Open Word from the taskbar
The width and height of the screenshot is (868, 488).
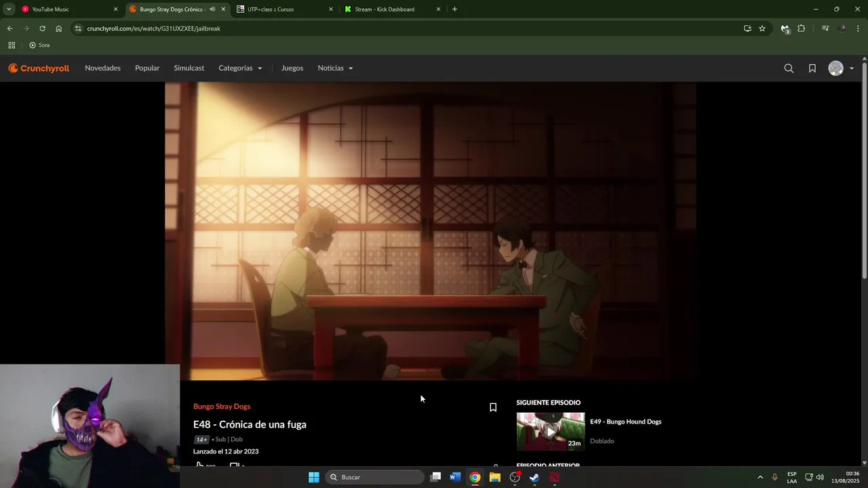click(455, 477)
